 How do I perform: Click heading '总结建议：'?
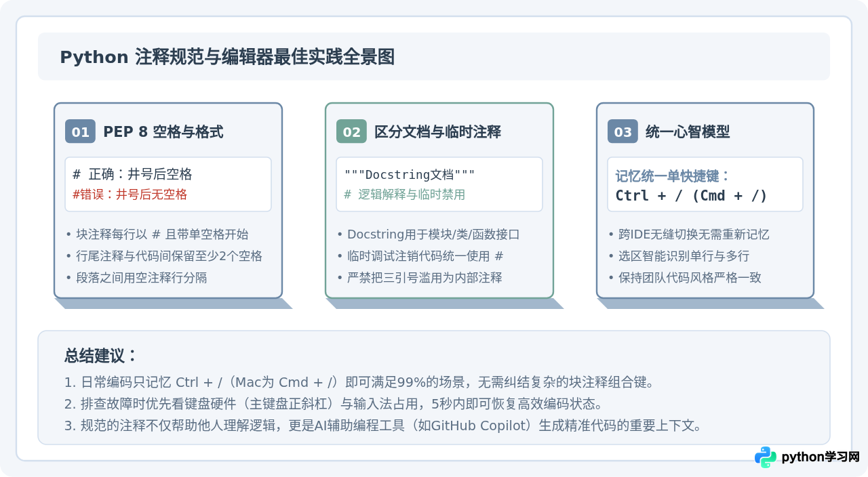[101, 356]
